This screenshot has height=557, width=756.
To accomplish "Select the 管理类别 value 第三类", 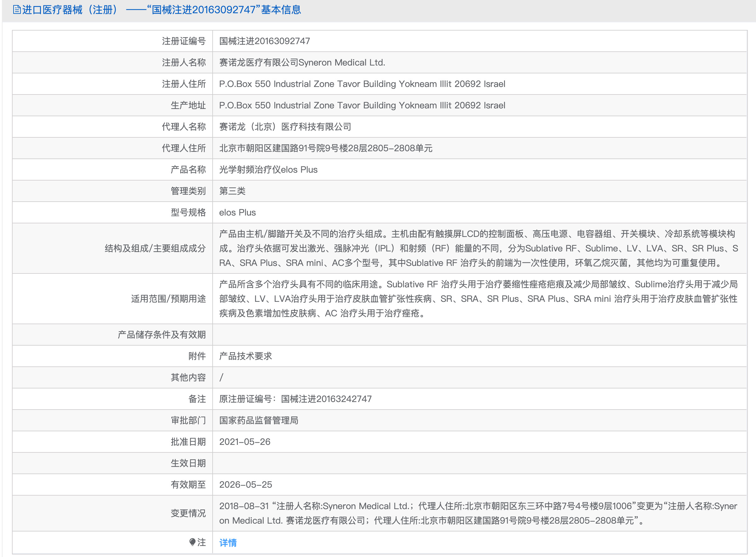I will coord(232,191).
